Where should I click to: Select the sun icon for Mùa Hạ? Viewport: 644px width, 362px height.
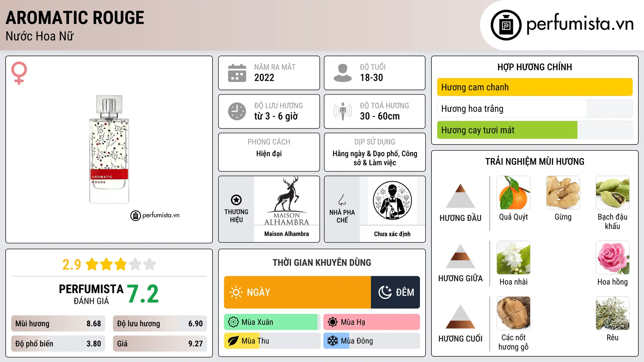(332, 322)
